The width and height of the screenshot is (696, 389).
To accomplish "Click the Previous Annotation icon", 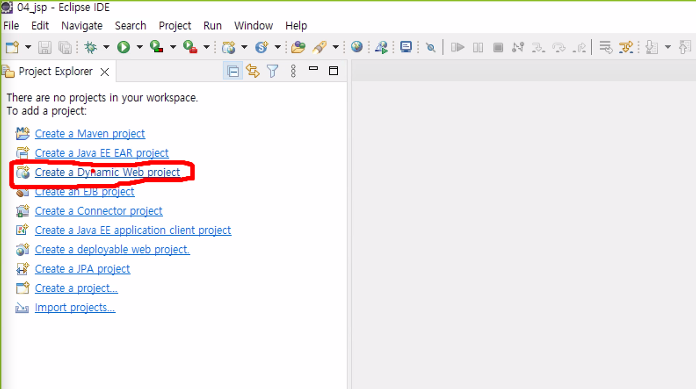I will 685,47.
